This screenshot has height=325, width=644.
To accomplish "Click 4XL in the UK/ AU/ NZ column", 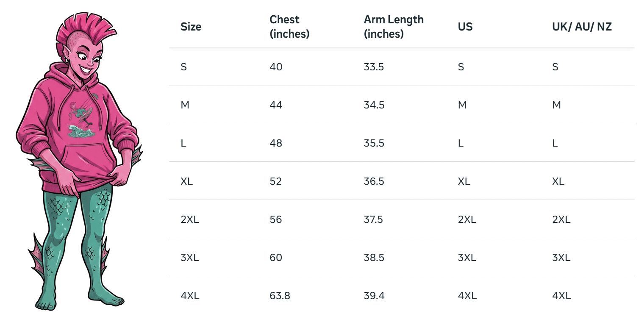I will coord(561,296).
